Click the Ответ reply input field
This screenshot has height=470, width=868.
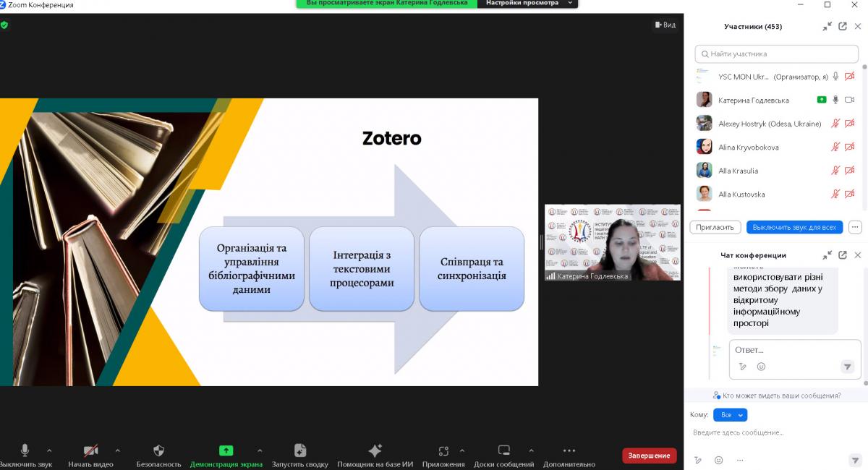pos(793,350)
